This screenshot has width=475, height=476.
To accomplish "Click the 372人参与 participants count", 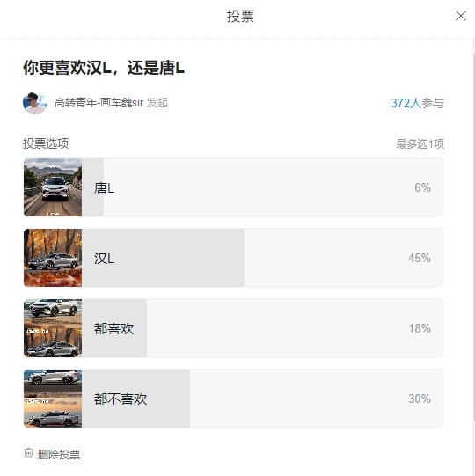I will coord(418,103).
